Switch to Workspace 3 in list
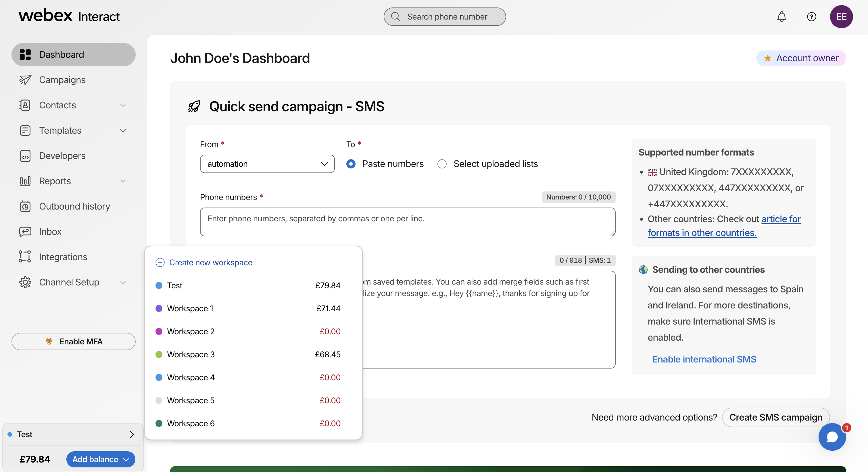Viewport: 868px width, 472px height. point(191,354)
